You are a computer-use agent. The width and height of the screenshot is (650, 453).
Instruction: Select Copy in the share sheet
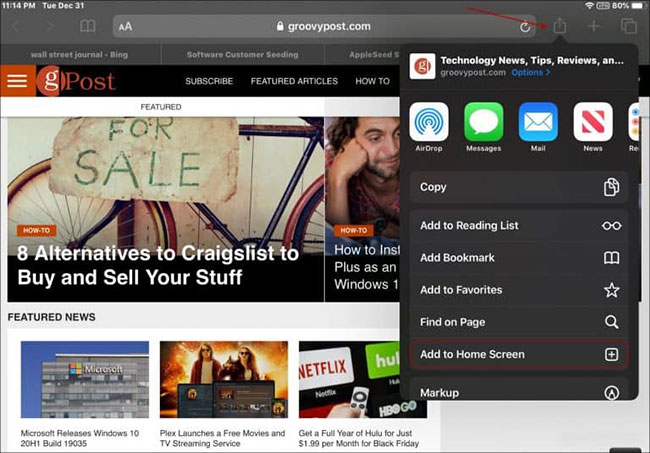519,187
